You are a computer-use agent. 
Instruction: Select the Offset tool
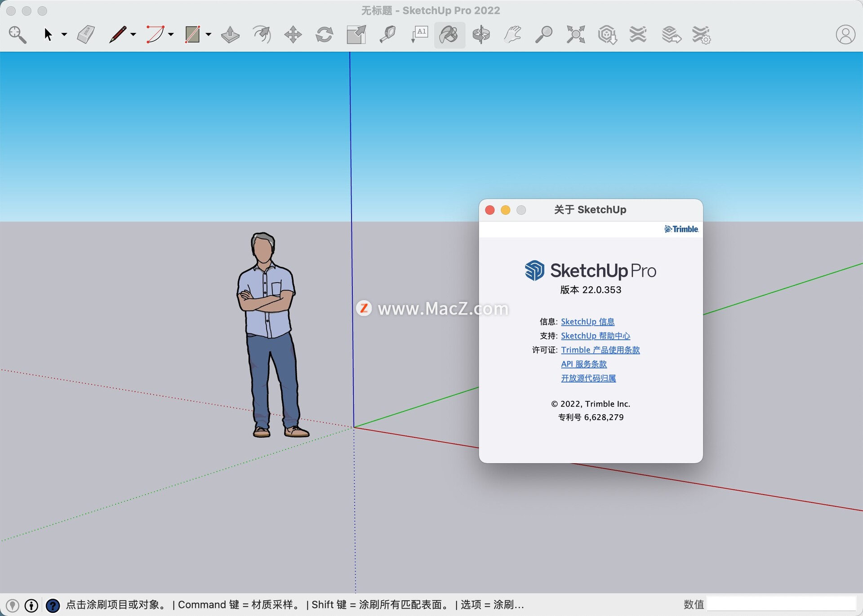click(x=262, y=35)
